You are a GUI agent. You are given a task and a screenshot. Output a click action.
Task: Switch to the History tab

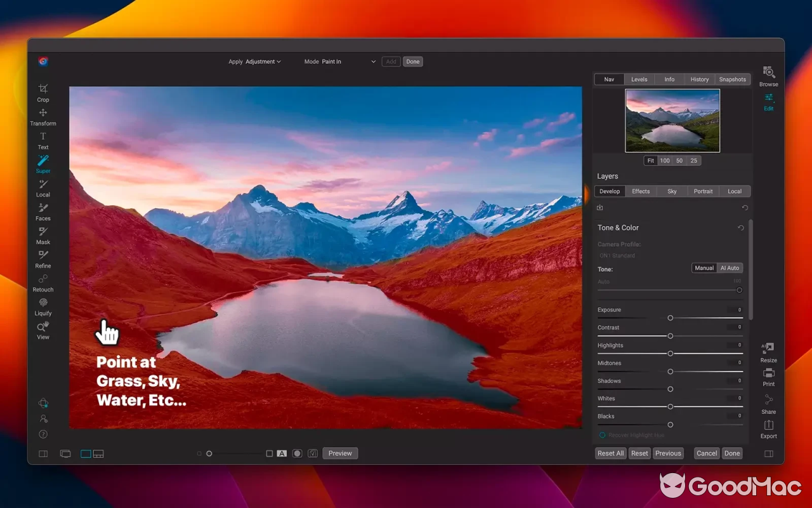[699, 79]
